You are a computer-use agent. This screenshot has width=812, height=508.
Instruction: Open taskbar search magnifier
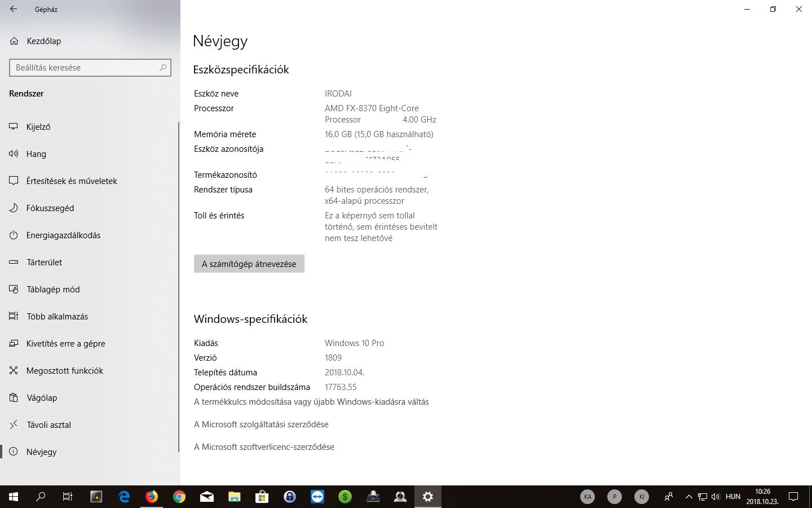click(x=41, y=497)
